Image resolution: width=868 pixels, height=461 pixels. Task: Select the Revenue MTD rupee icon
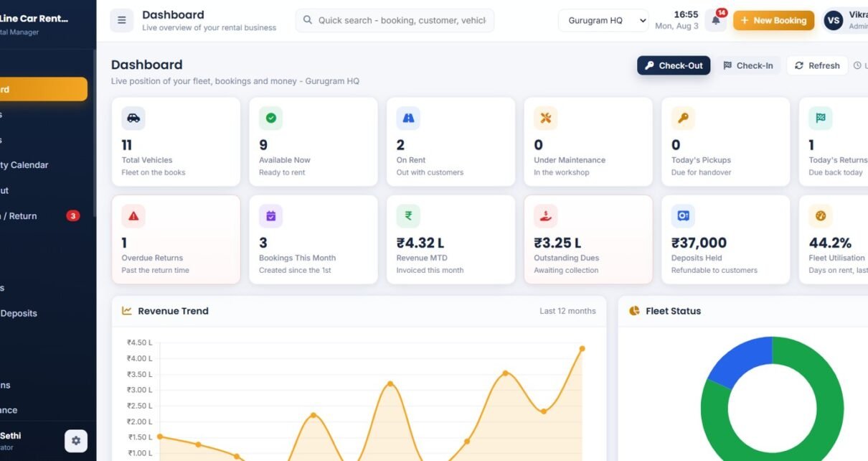coord(408,215)
